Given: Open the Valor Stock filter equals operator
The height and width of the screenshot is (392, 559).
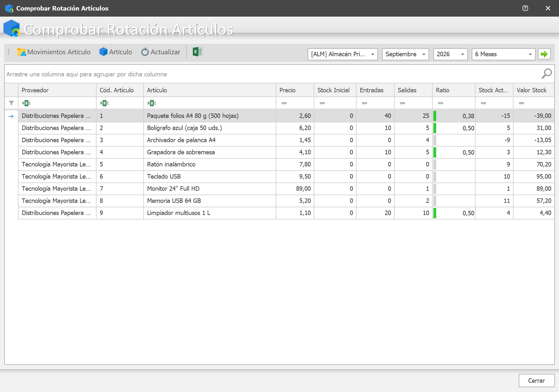Looking at the screenshot, I should coord(521,103).
